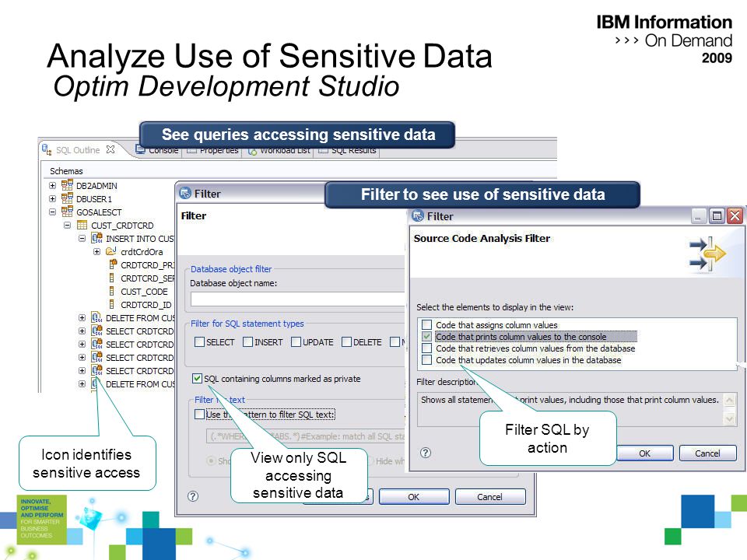Expand the first DELETE FROM CUS node
Image resolution: width=747 pixels, height=560 pixels.
click(x=82, y=317)
